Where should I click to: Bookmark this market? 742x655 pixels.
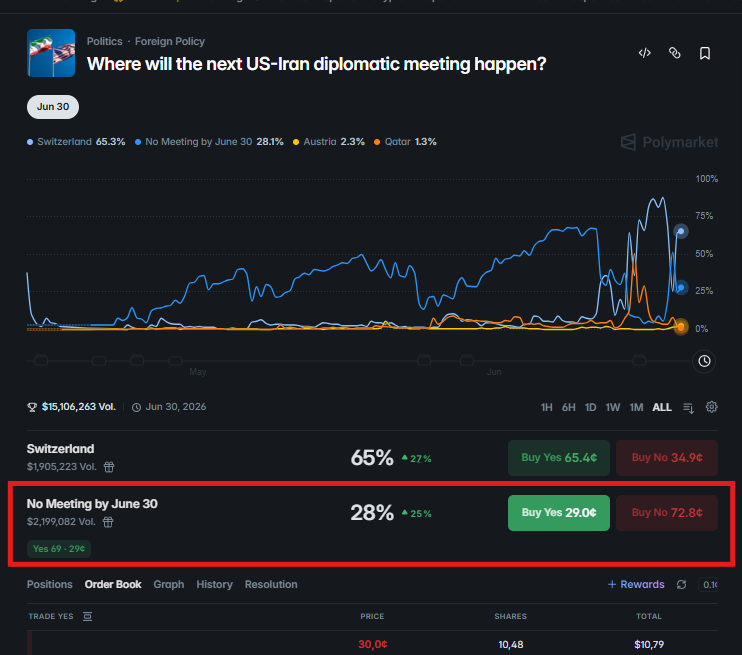tap(705, 53)
